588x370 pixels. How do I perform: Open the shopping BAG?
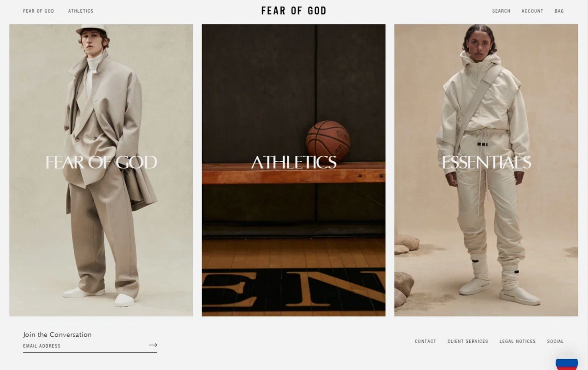(559, 11)
